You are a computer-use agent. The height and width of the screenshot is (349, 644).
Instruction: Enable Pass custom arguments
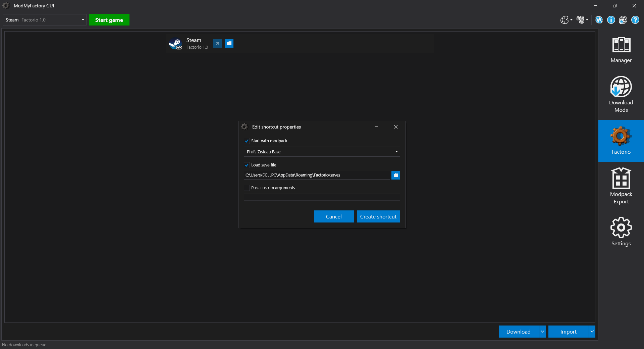pos(247,188)
